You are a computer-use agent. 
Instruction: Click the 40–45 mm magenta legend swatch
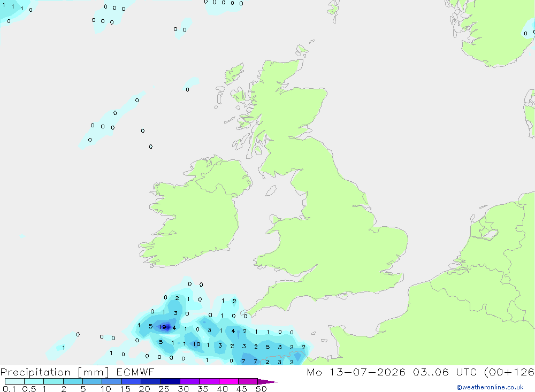pyautogui.click(x=228, y=381)
